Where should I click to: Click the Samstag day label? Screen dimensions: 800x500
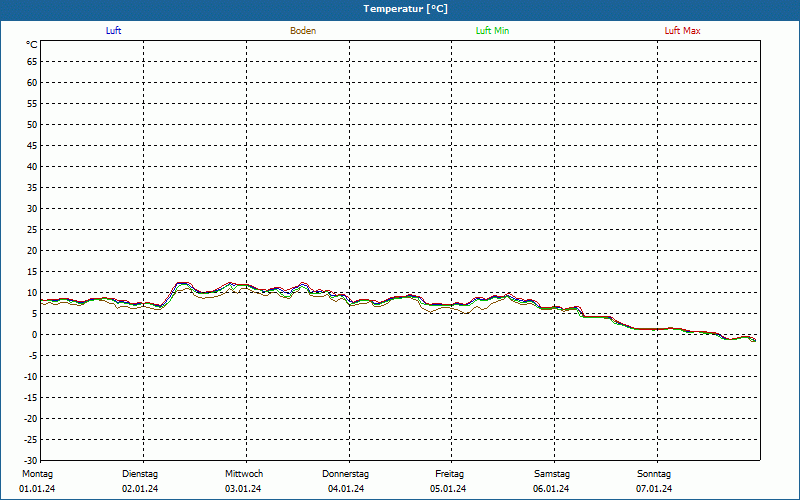pos(552,474)
